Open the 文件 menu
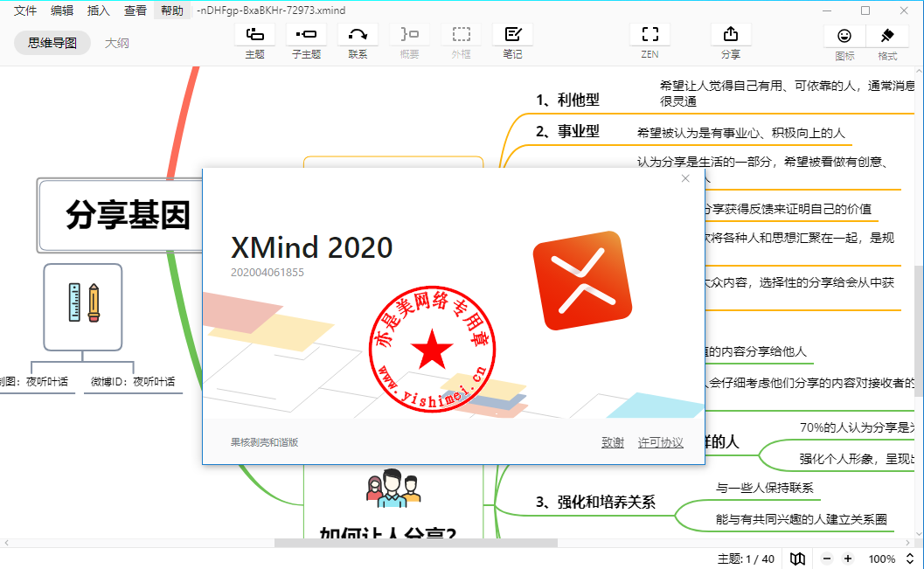924x569 pixels. click(x=25, y=10)
